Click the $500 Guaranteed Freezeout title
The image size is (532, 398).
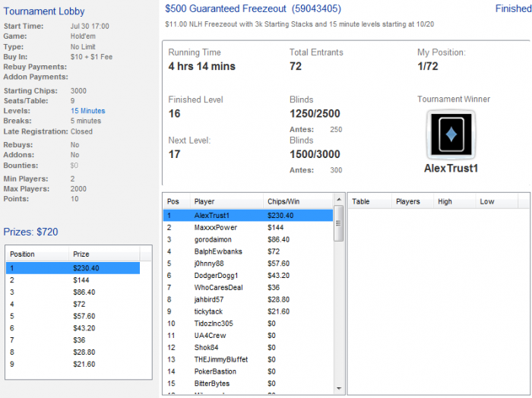pyautogui.click(x=253, y=8)
